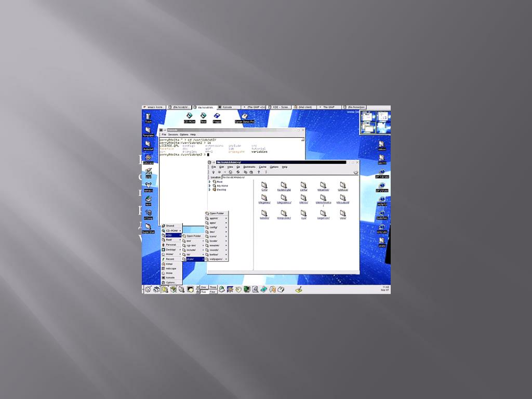
Task: Select Open Folder in the share/ submenu
Action: [217, 214]
